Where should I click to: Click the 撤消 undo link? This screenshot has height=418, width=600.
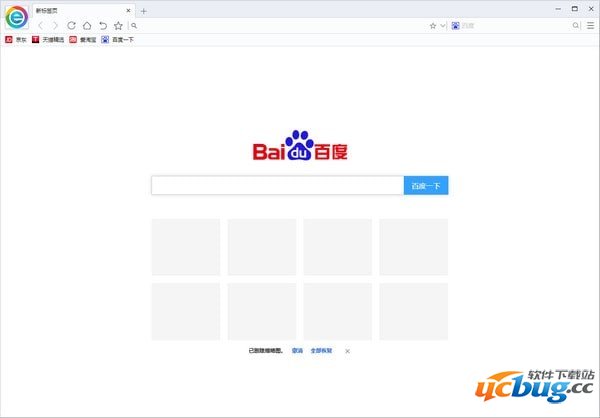(x=297, y=351)
